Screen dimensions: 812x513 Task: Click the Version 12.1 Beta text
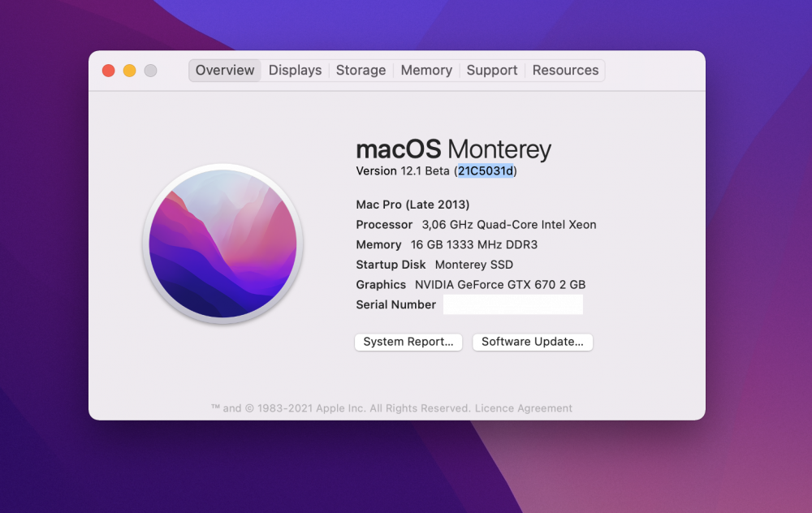(x=403, y=170)
